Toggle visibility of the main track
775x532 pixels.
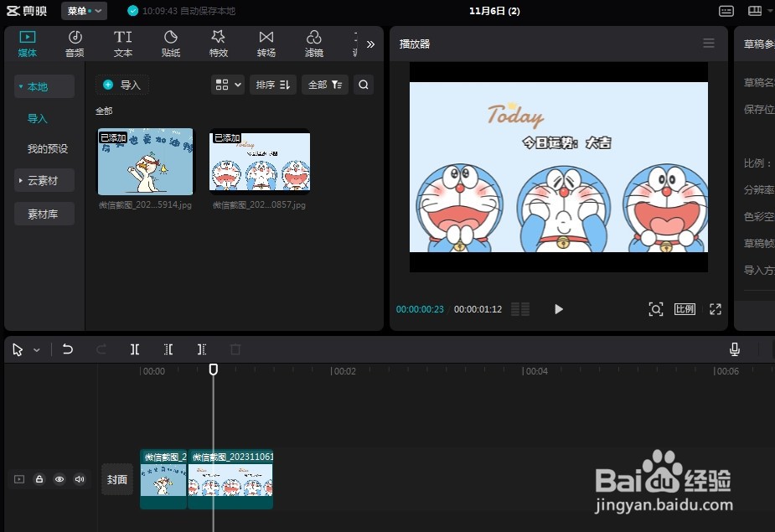59,479
